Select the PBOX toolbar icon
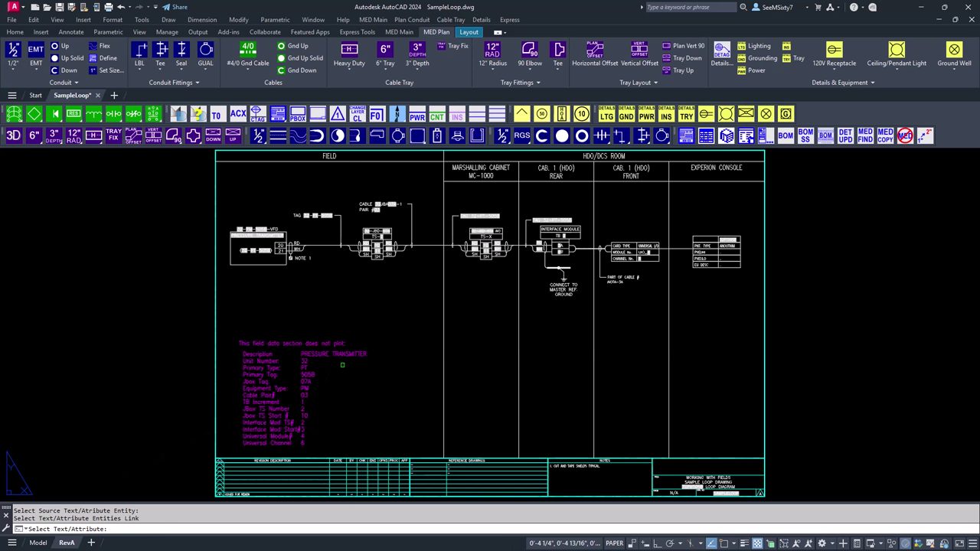Viewport: 980px width, 551px height. [x=298, y=114]
